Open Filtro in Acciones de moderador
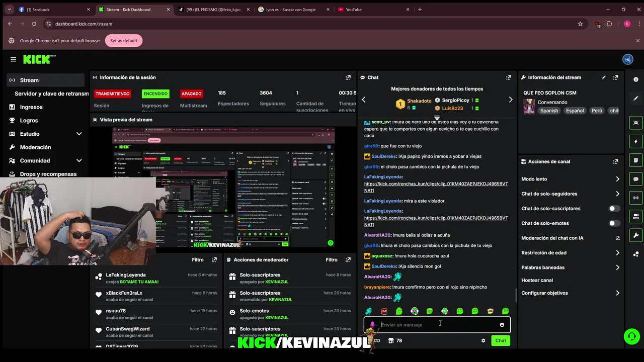 (x=332, y=260)
